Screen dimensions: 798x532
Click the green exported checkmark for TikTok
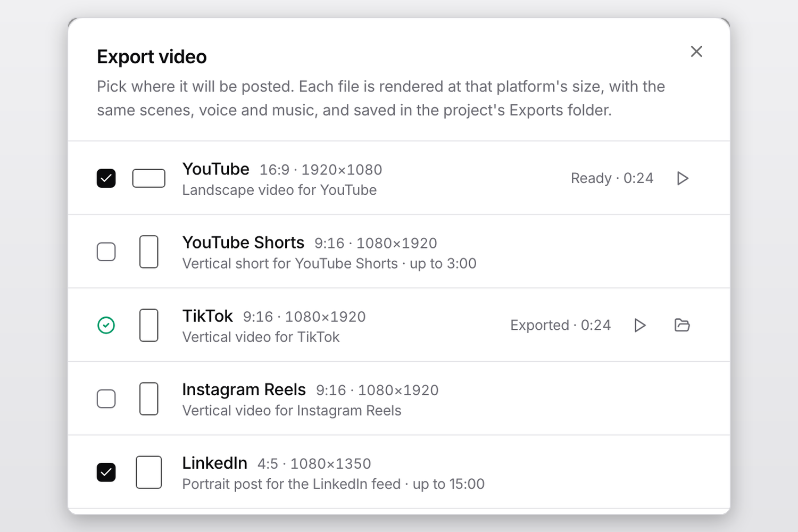[106, 325]
